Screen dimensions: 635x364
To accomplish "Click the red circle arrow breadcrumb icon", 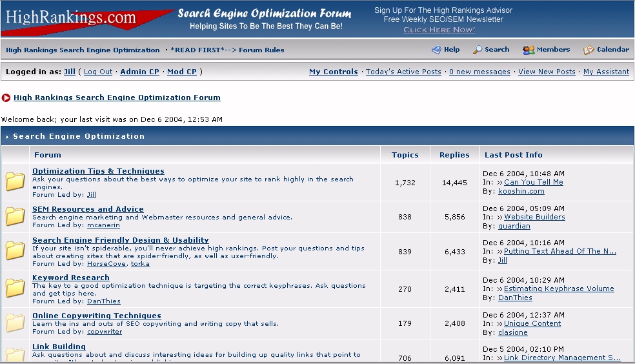I will point(6,97).
